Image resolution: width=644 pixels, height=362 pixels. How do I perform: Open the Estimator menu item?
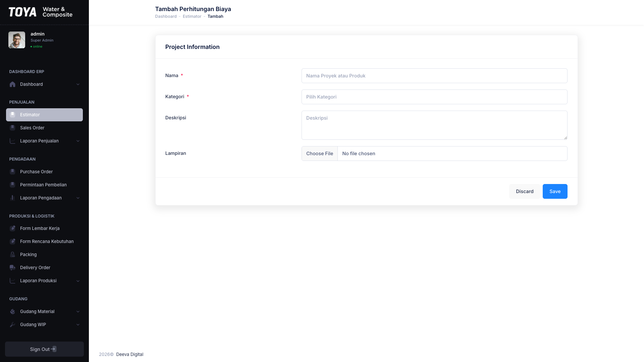pos(44,115)
